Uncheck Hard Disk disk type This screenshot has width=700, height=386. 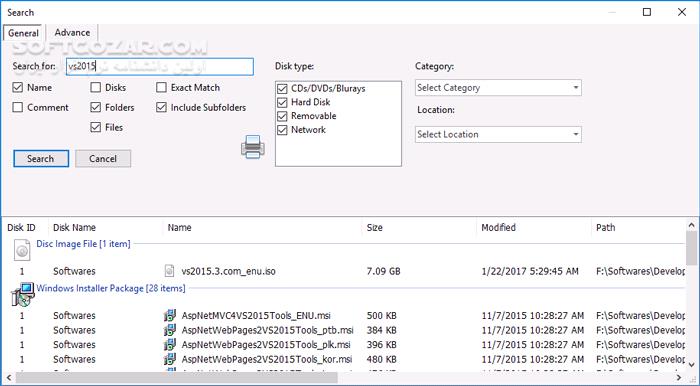click(282, 102)
